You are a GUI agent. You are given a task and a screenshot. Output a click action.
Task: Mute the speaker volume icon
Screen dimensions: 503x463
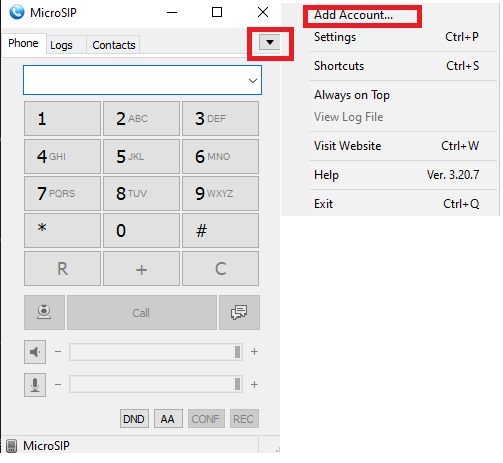click(35, 352)
